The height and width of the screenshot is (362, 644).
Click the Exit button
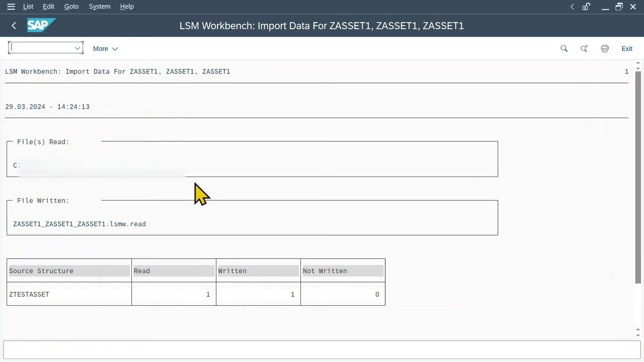click(x=627, y=49)
